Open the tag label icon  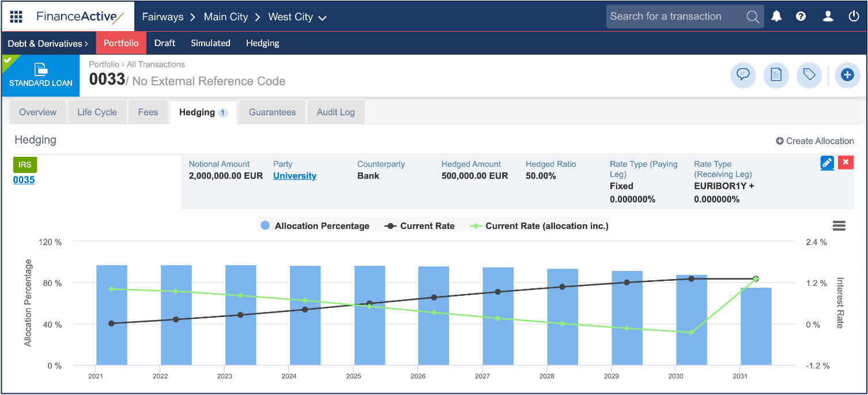coord(809,75)
